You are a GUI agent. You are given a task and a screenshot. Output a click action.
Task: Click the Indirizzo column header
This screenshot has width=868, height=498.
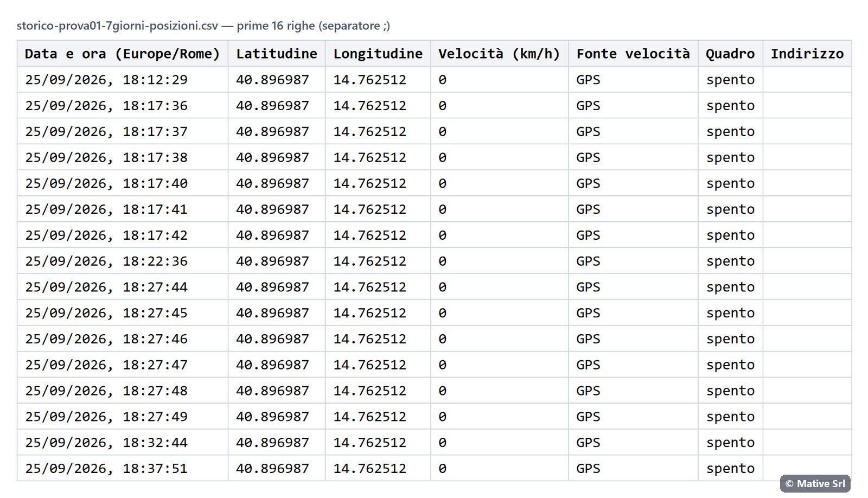coord(807,54)
